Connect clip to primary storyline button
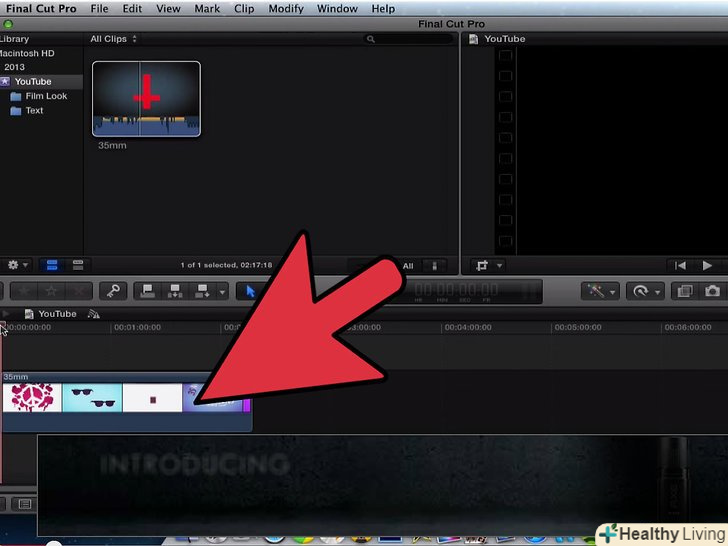 (148, 291)
